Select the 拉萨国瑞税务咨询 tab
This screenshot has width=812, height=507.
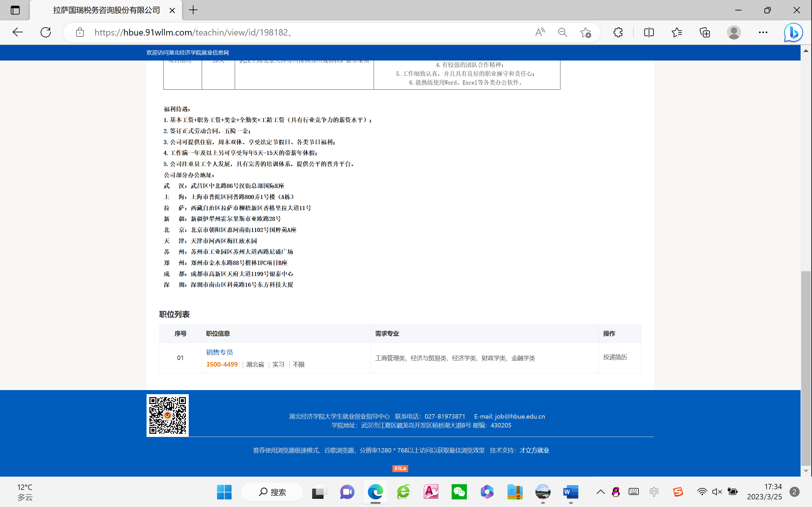click(x=106, y=10)
